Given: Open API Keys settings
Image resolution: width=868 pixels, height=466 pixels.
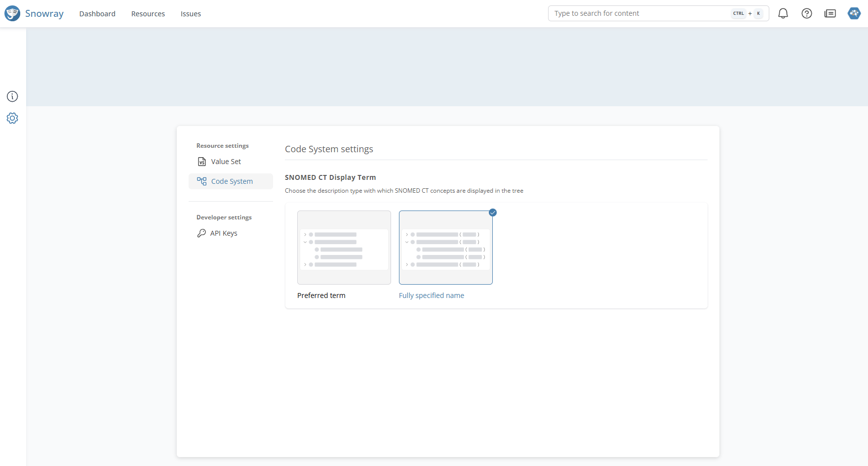Looking at the screenshot, I should pyautogui.click(x=224, y=233).
